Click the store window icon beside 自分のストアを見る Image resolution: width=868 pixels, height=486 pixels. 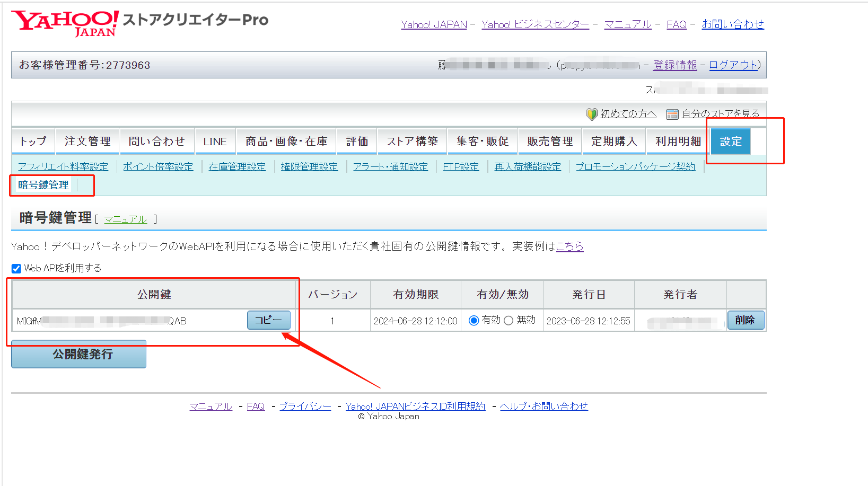672,114
